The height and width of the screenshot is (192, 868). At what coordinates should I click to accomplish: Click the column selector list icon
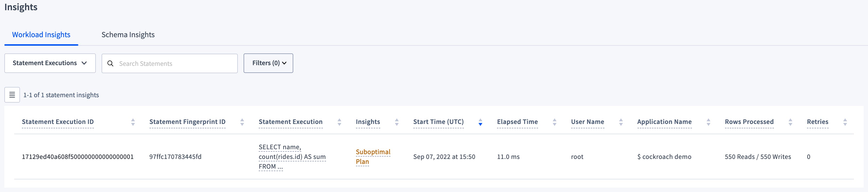pos(12,95)
